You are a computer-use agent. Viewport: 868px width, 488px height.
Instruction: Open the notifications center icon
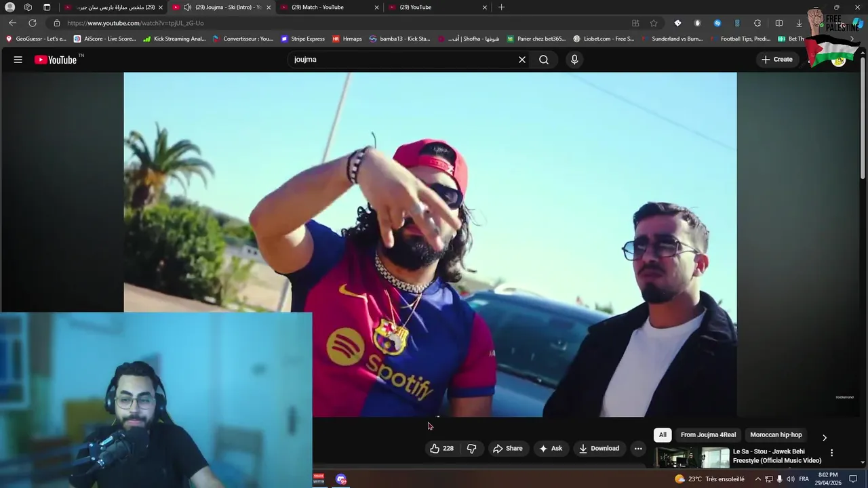click(x=853, y=479)
